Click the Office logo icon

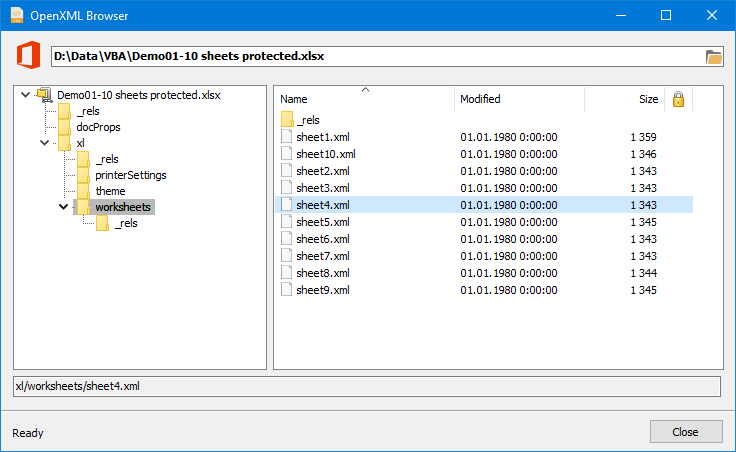[x=29, y=55]
